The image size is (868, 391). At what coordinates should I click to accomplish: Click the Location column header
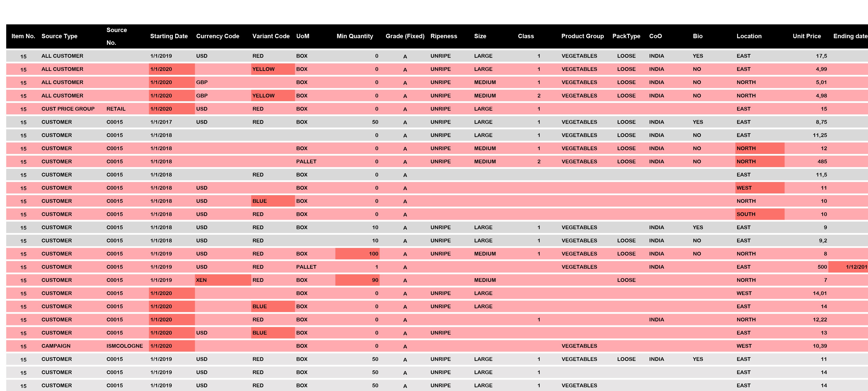tap(749, 36)
